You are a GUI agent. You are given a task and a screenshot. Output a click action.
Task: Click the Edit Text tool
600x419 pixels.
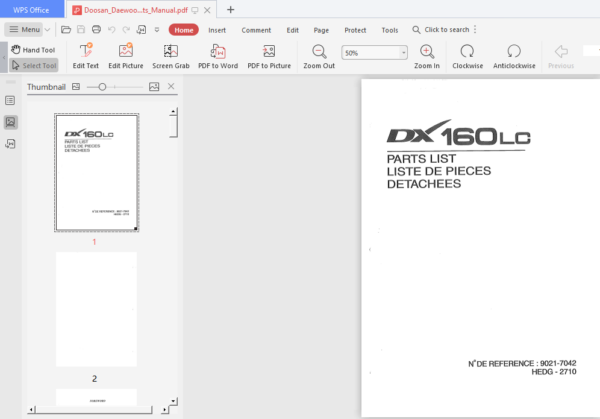86,56
